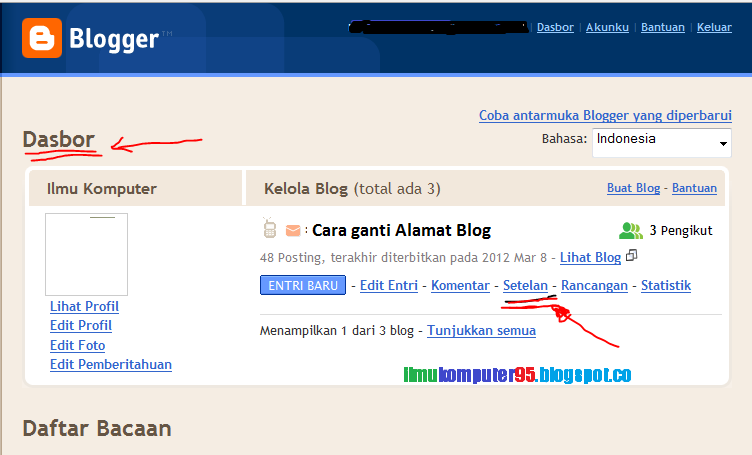Click Keluar to sign out
The height and width of the screenshot is (455, 752).
[x=714, y=27]
